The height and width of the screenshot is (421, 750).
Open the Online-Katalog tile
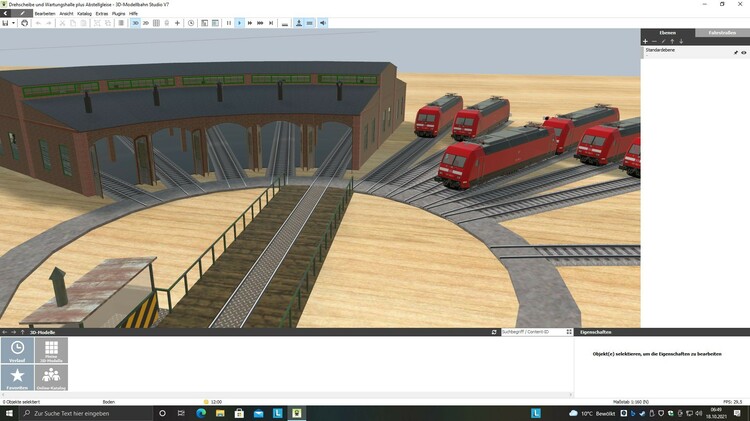click(51, 377)
